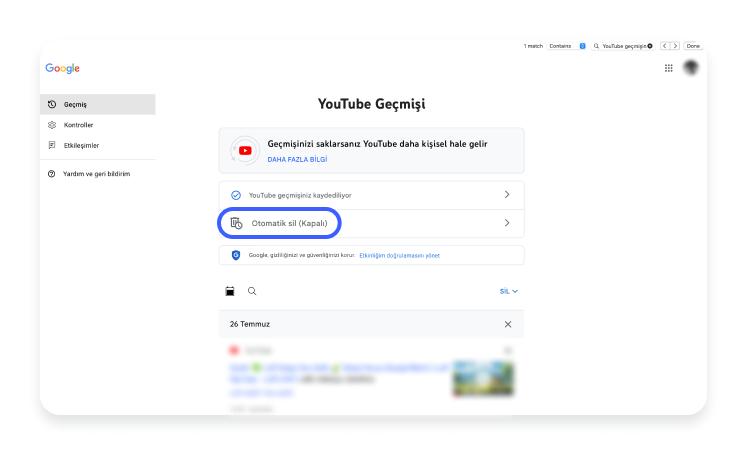Click the auto-delete trash clock icon
This screenshot has height=456, width=750.
[x=236, y=223]
